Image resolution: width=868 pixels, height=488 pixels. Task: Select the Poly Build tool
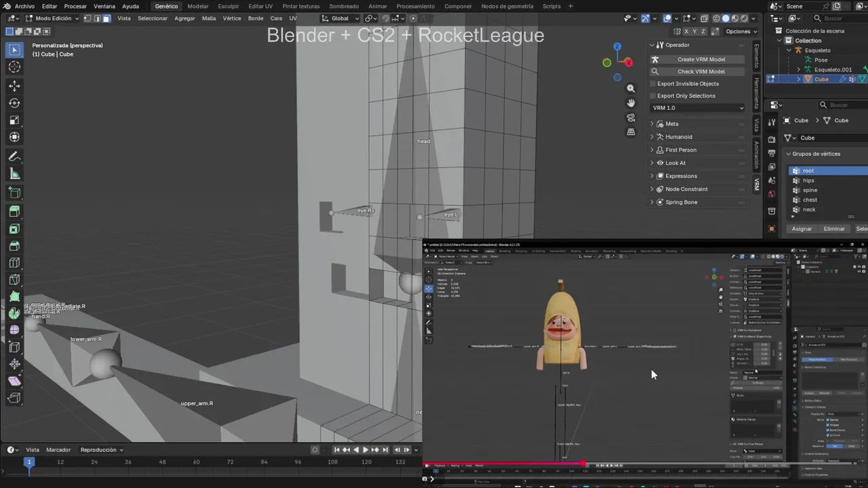pyautogui.click(x=14, y=297)
